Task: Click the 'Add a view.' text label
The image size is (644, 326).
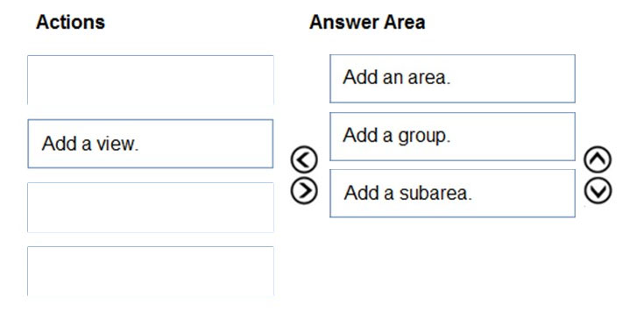Action: pos(90,144)
